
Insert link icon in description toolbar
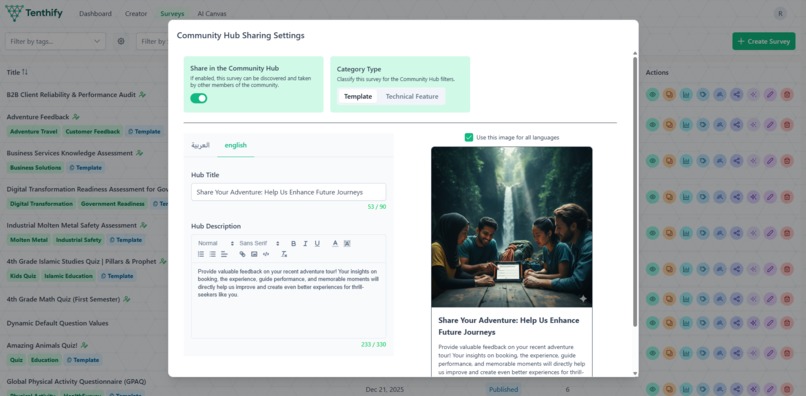coord(243,254)
